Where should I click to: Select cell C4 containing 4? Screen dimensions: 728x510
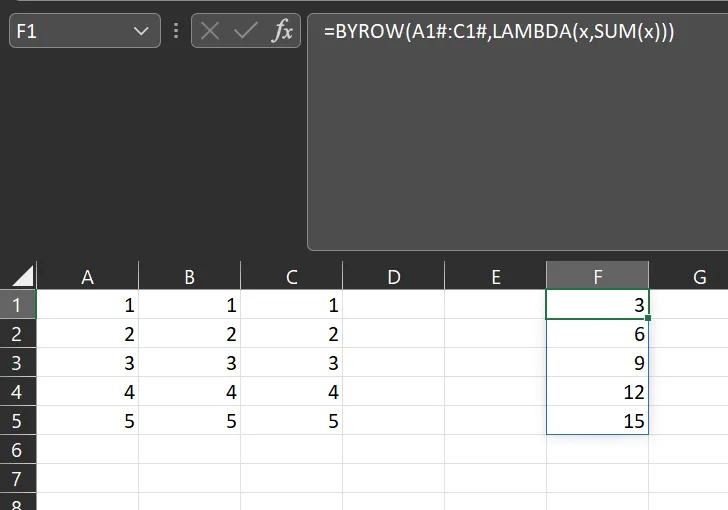point(292,392)
